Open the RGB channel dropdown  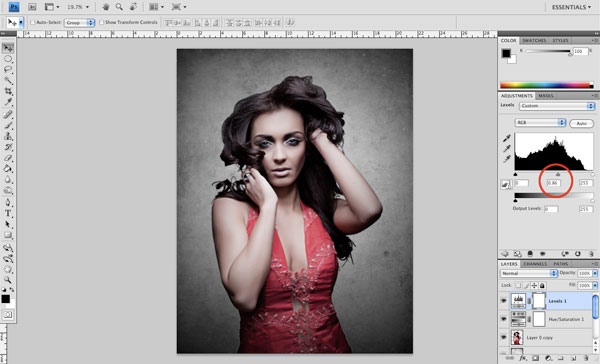point(540,122)
